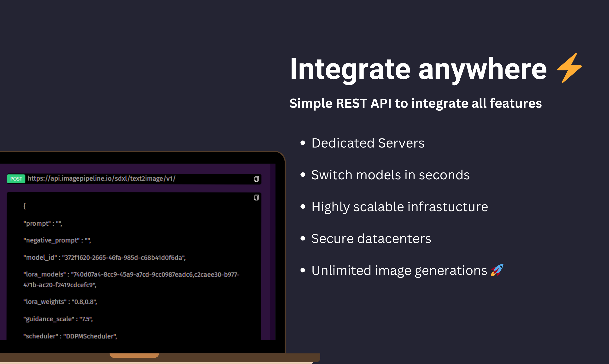Click the scheduler DDPMScheduler line

click(70, 336)
